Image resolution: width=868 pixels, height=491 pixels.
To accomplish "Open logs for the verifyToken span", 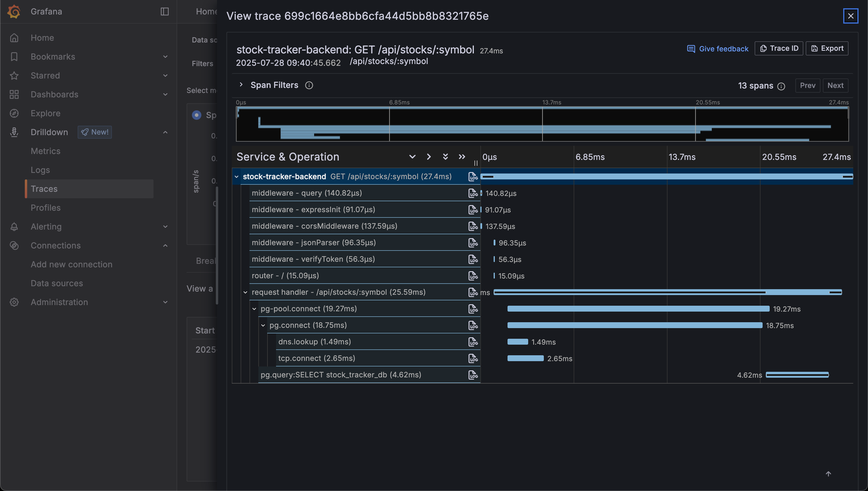I will pos(473,259).
